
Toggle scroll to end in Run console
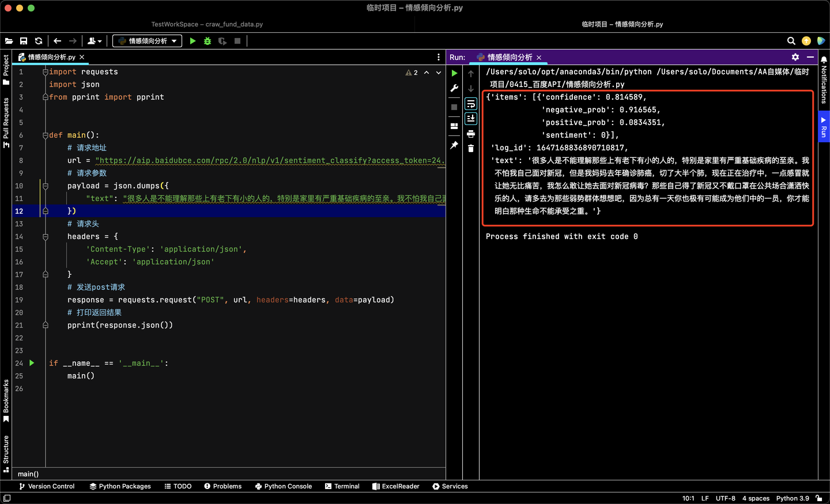[x=471, y=118]
